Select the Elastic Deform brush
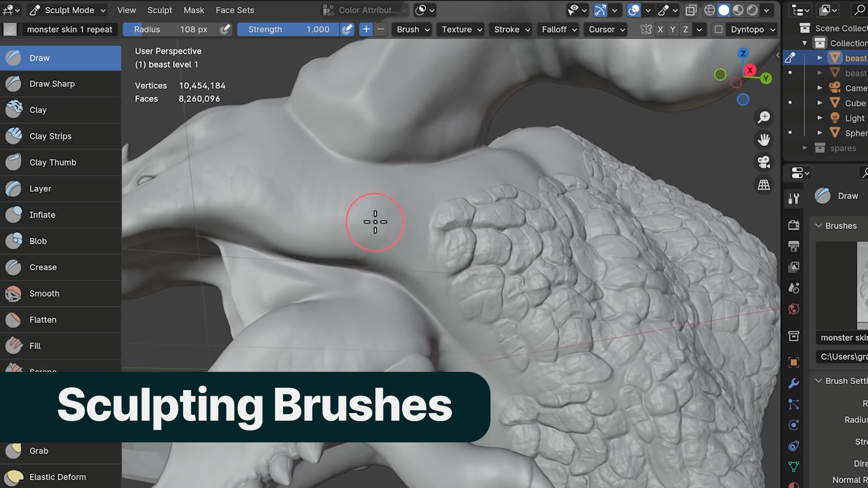The height and width of the screenshot is (488, 868). coord(61,477)
